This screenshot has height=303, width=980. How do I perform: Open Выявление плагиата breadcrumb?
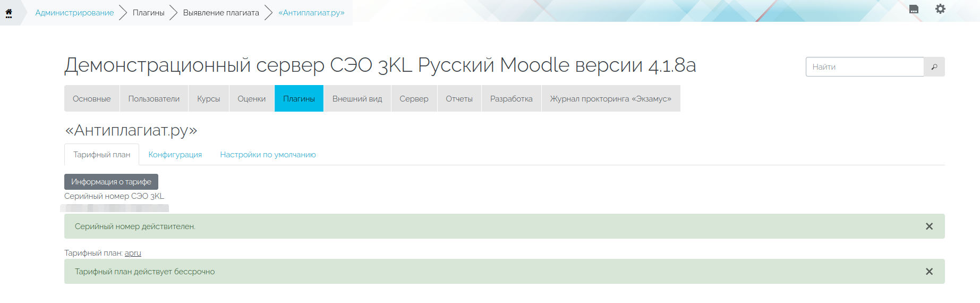tap(221, 13)
